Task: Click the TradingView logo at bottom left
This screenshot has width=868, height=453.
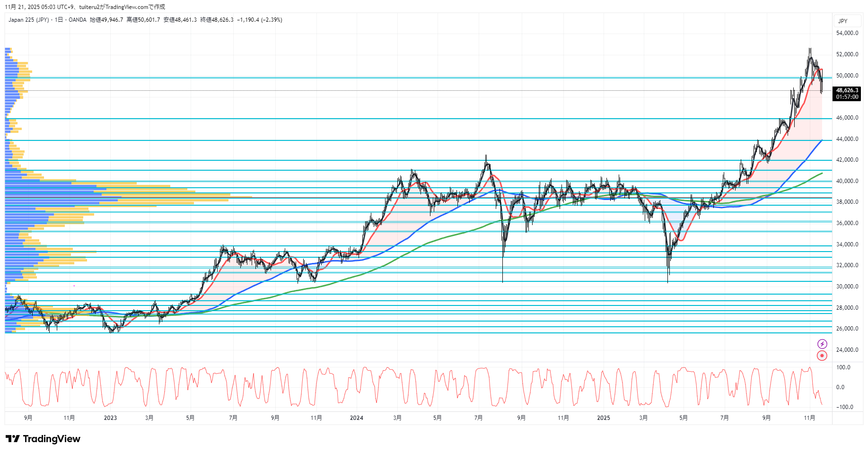Action: coord(43,439)
